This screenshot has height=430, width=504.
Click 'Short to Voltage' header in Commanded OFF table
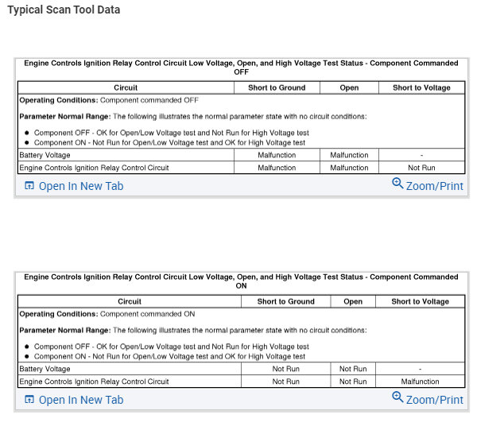[x=421, y=87]
